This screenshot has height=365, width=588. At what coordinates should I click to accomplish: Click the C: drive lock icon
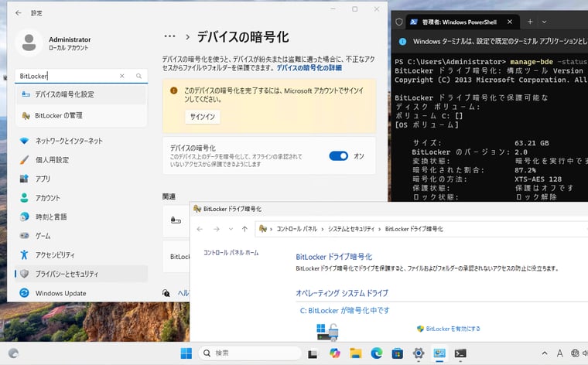pyautogui.click(x=327, y=333)
